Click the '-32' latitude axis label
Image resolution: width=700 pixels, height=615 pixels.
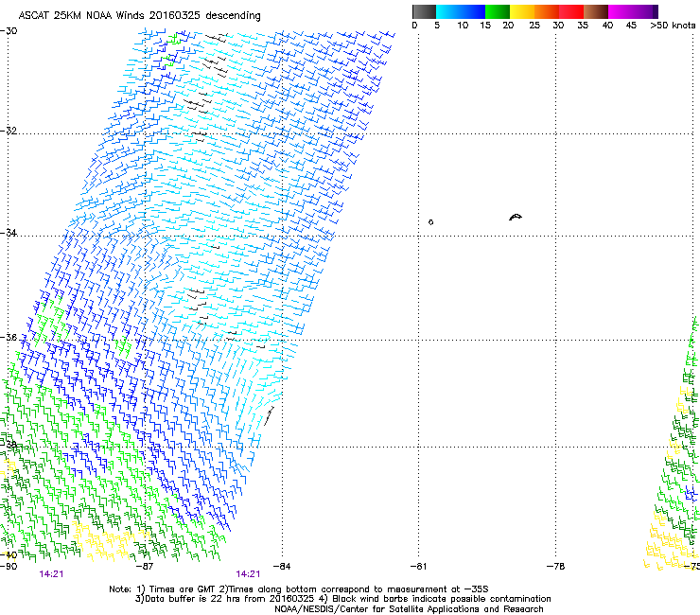[x=9, y=131]
